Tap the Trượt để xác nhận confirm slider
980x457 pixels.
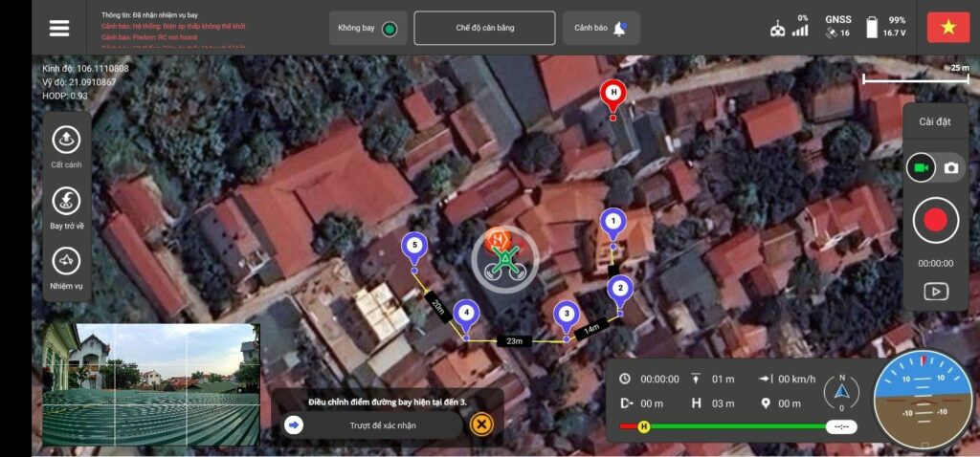(x=371, y=425)
